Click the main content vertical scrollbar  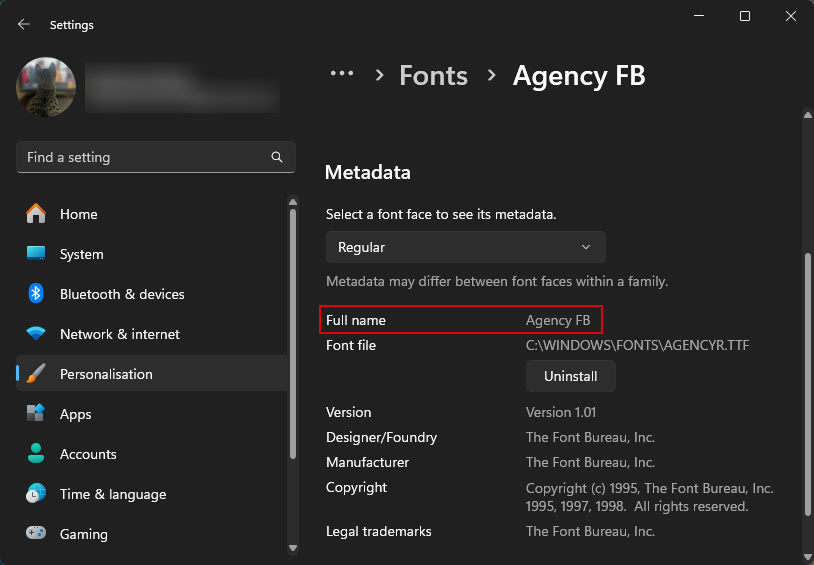click(806, 380)
